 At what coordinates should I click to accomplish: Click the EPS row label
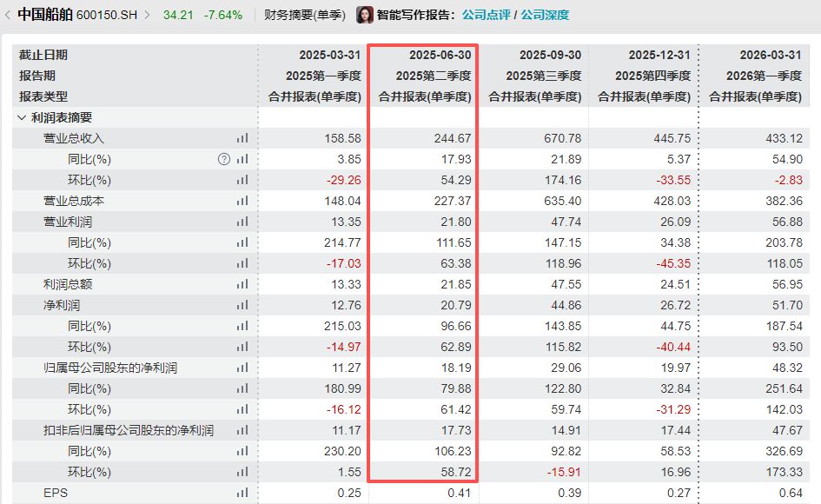coord(56,493)
